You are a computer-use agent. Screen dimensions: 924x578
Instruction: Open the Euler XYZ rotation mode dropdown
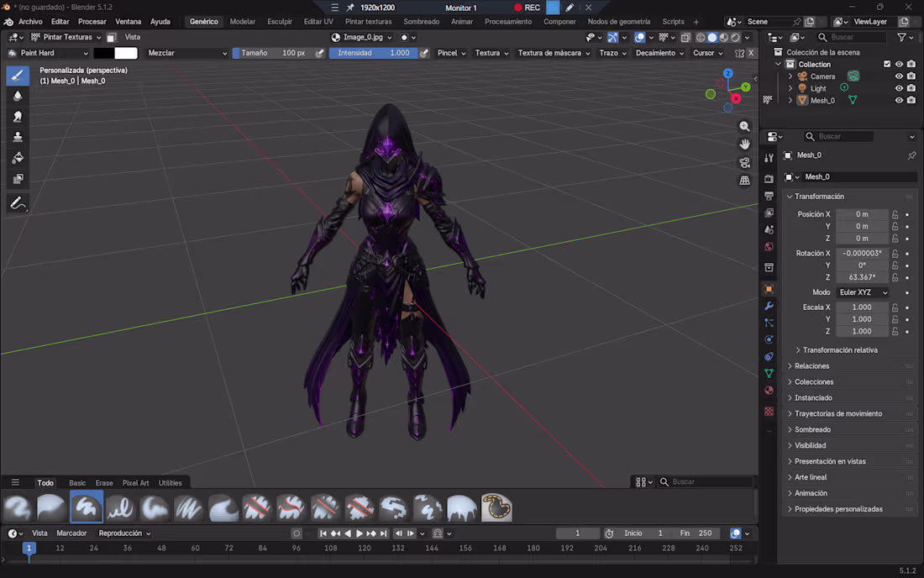point(863,293)
